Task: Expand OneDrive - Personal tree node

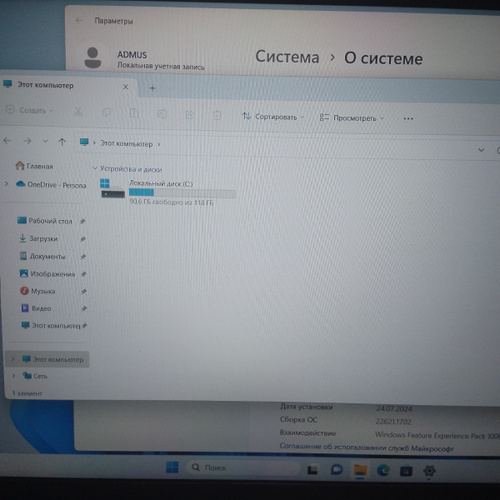Action: [x=6, y=183]
